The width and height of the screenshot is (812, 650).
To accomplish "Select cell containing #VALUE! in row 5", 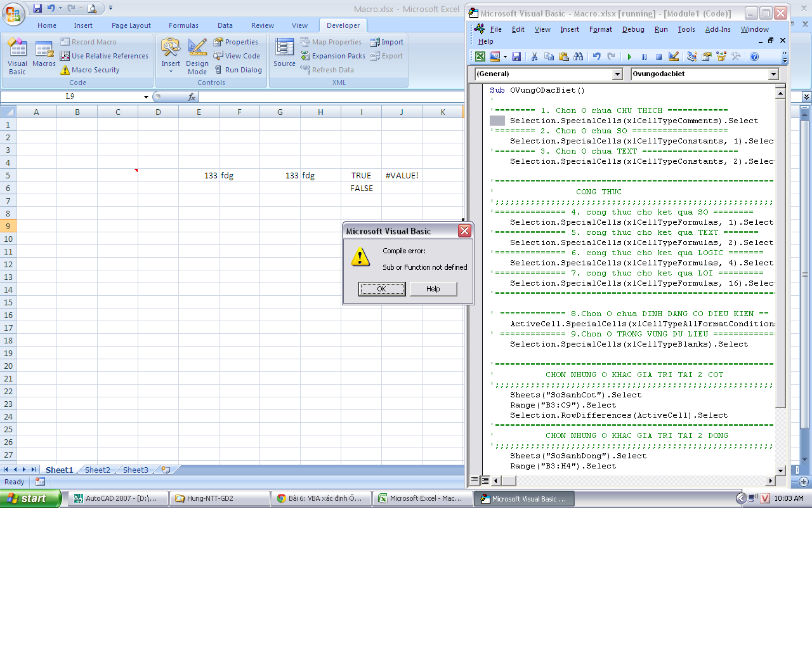I will coord(402,175).
